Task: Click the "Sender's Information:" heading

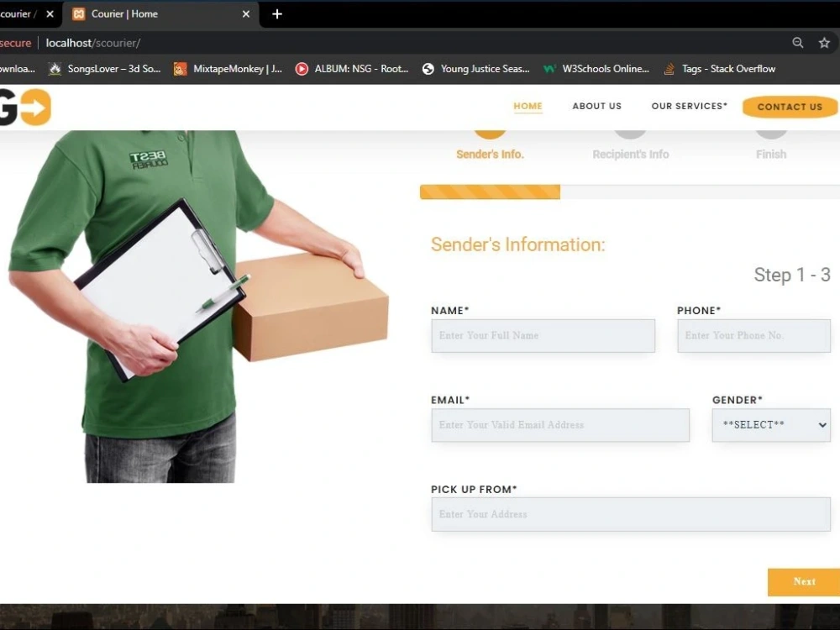Action: point(517,244)
